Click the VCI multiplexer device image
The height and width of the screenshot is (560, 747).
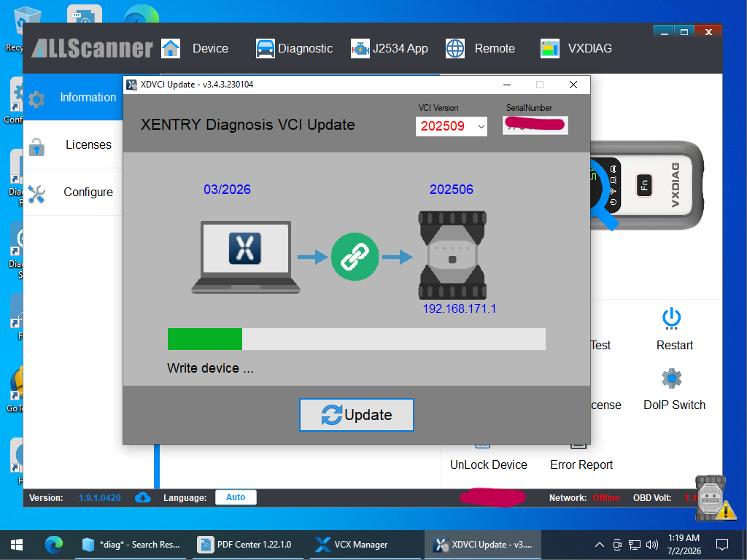(452, 255)
